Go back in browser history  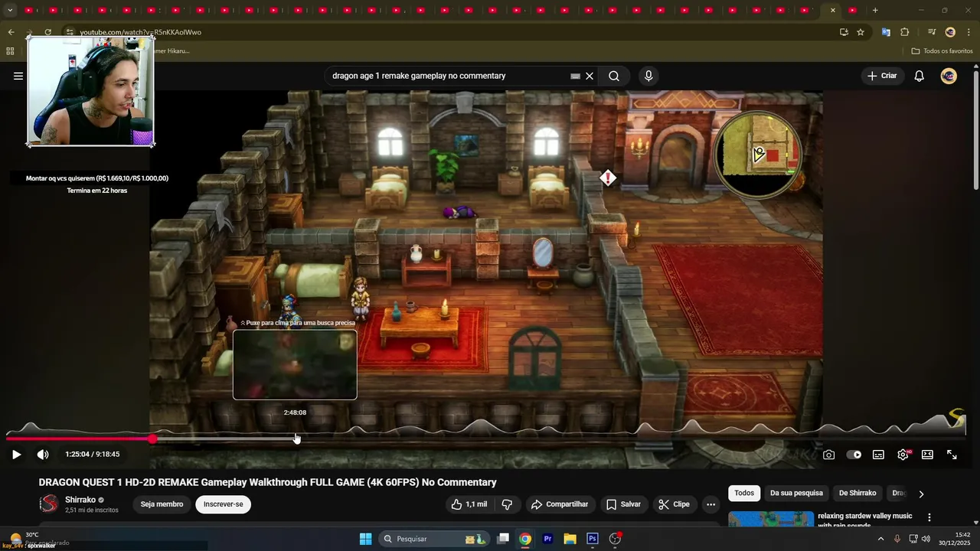click(11, 32)
